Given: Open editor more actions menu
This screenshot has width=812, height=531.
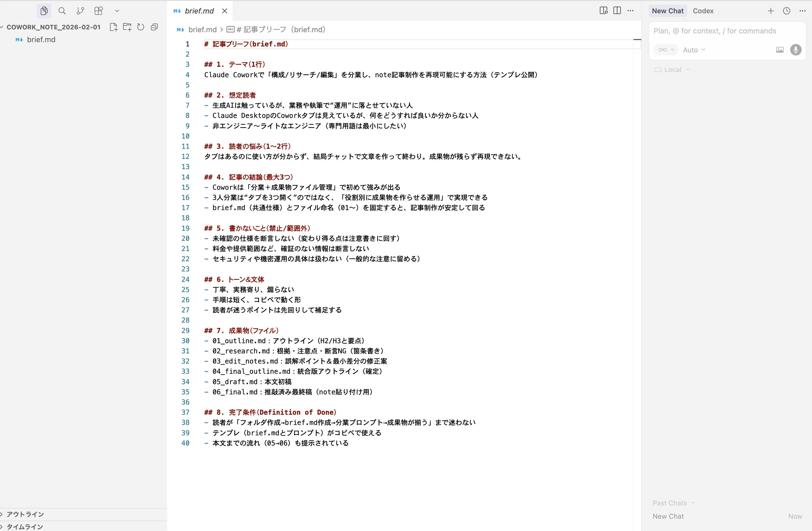Looking at the screenshot, I should pos(630,11).
